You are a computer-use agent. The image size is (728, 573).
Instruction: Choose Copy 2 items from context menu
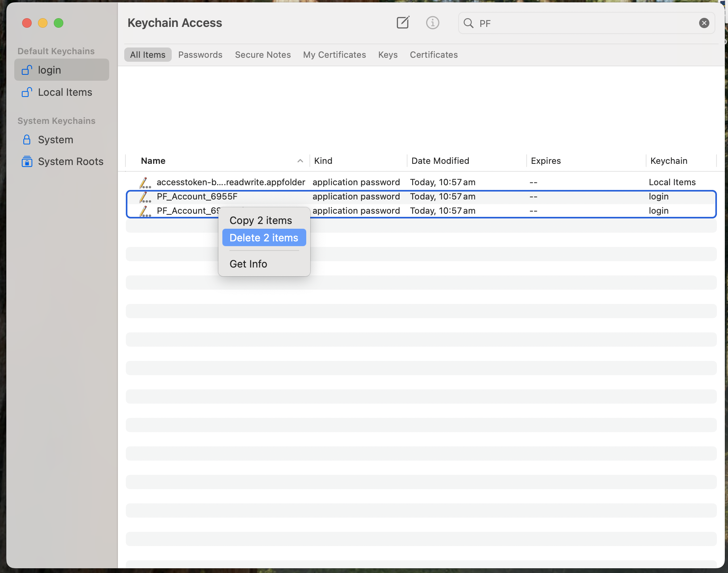click(x=264, y=220)
